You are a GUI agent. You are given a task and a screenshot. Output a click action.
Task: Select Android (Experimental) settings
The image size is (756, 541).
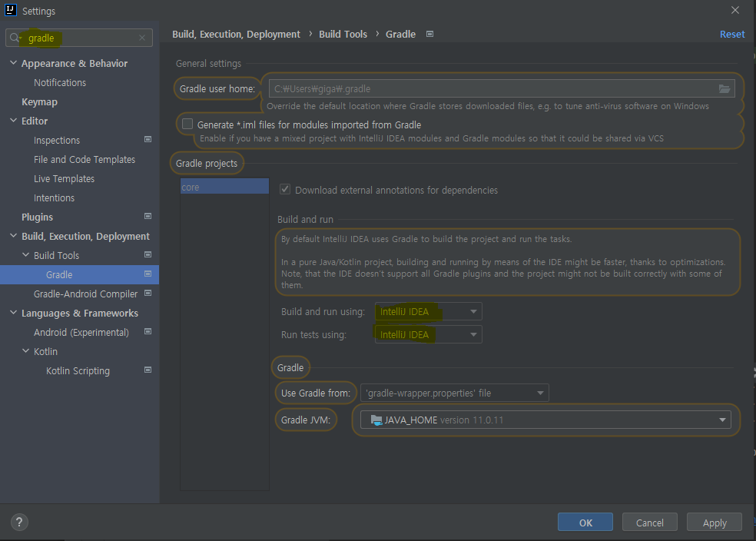click(81, 332)
